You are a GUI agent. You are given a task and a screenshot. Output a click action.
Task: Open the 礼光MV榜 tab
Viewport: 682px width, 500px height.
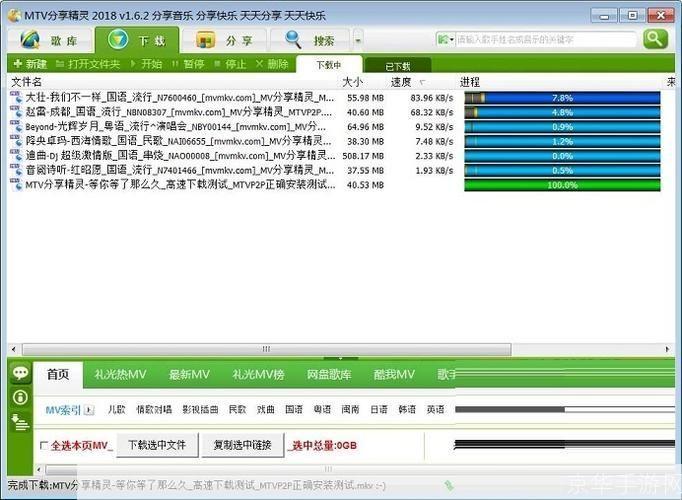(x=258, y=374)
